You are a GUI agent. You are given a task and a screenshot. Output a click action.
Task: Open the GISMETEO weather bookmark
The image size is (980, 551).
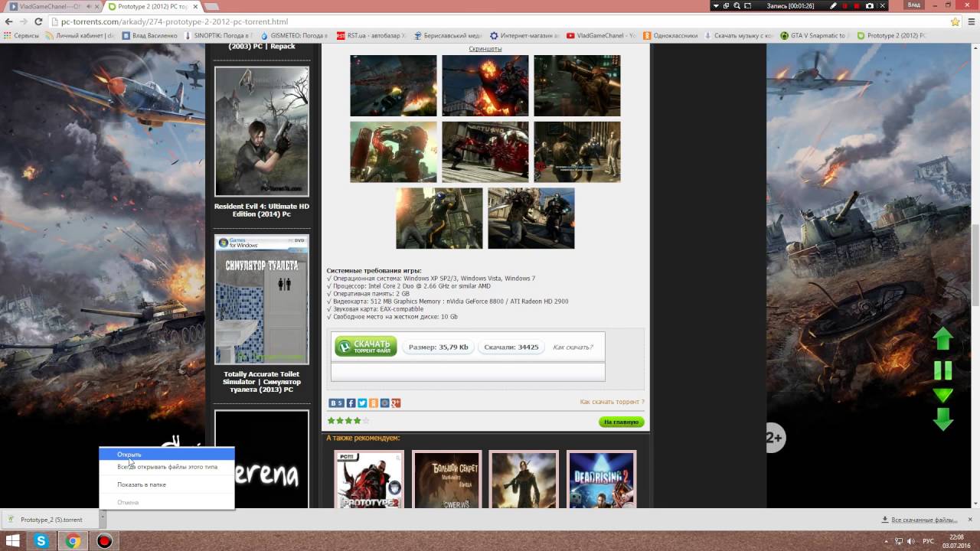pos(294,35)
